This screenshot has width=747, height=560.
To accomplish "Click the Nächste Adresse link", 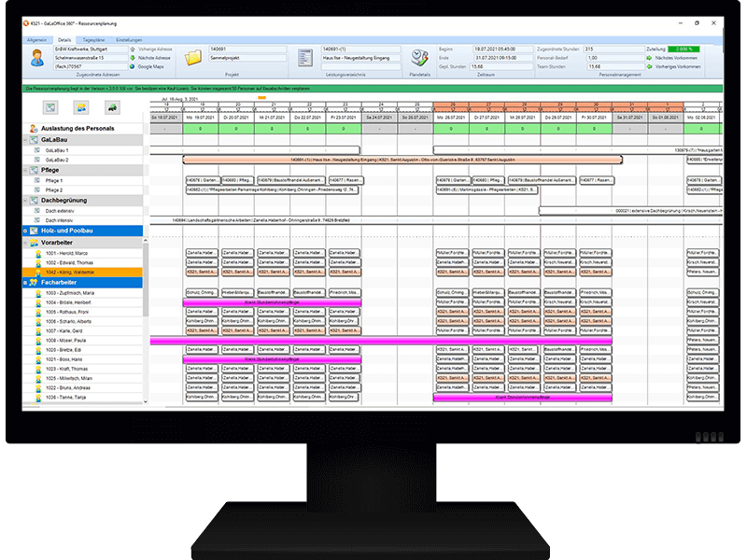I will [x=154, y=58].
